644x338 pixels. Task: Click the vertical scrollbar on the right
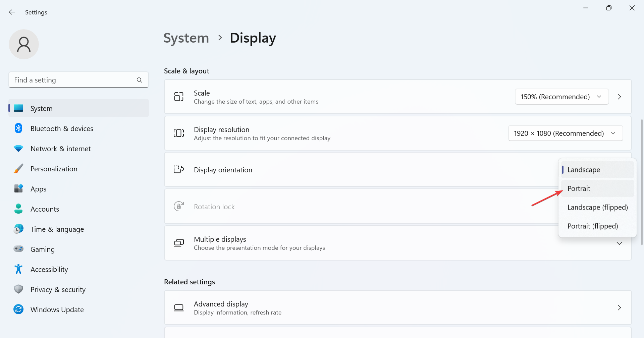(x=642, y=182)
